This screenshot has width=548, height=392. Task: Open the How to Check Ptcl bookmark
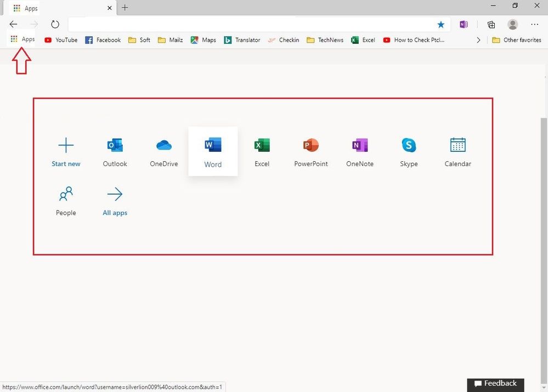[414, 40]
